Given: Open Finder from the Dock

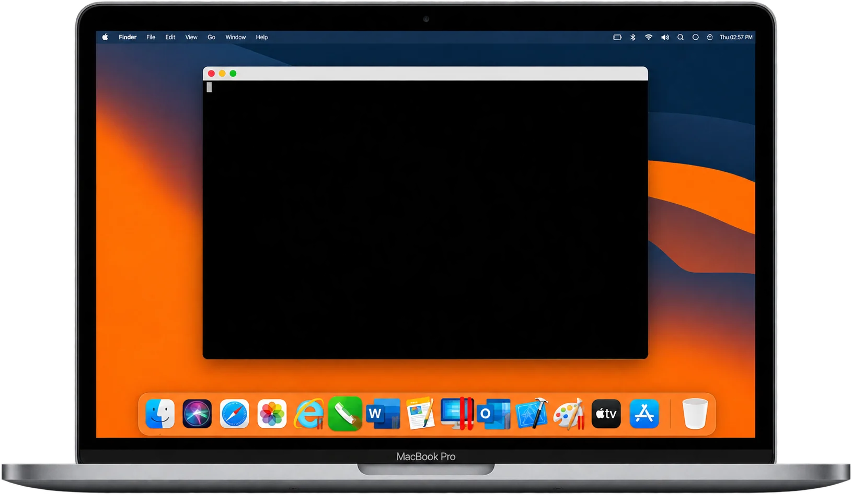Looking at the screenshot, I should (160, 414).
